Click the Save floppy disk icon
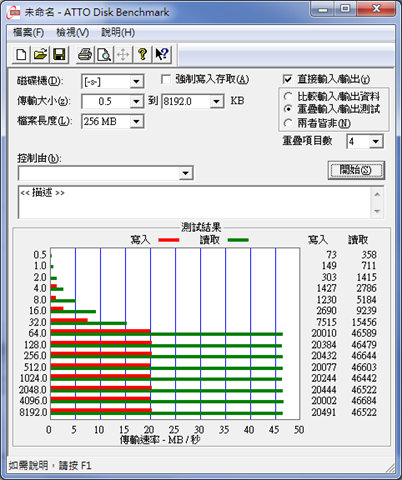Screen dimensions: 402x480 59,54
